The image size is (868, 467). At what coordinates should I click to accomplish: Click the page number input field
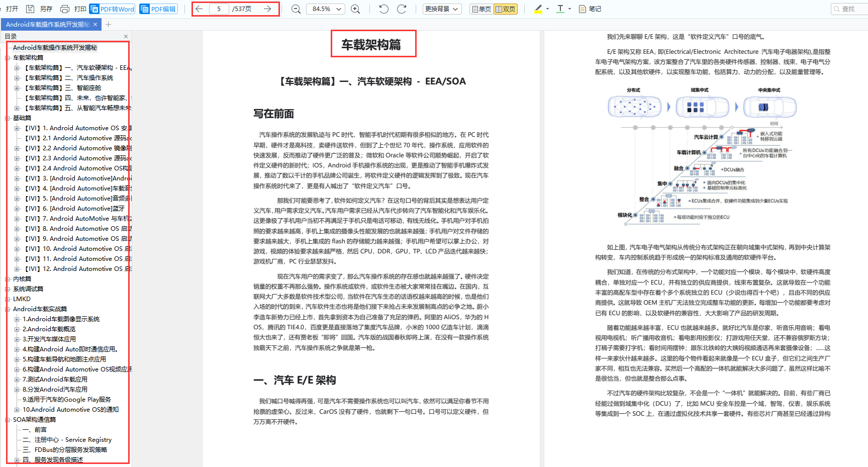219,9
